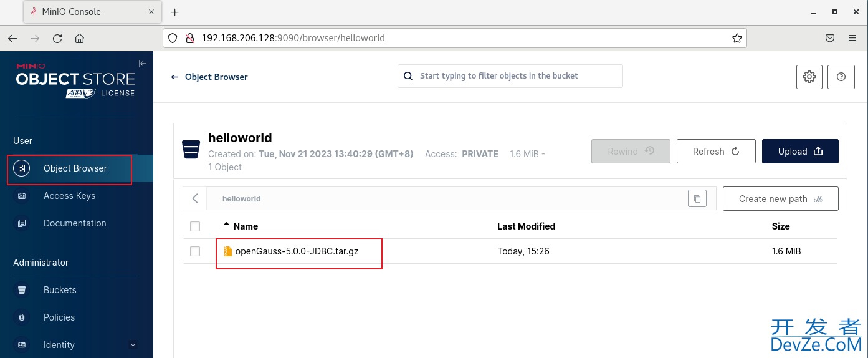Collapse the sidebar menu
Viewport: 868px width, 358px height.
click(142, 64)
